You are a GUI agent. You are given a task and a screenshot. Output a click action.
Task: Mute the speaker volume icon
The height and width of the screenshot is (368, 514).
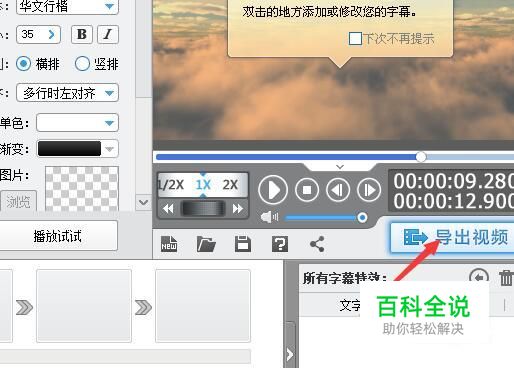point(269,217)
